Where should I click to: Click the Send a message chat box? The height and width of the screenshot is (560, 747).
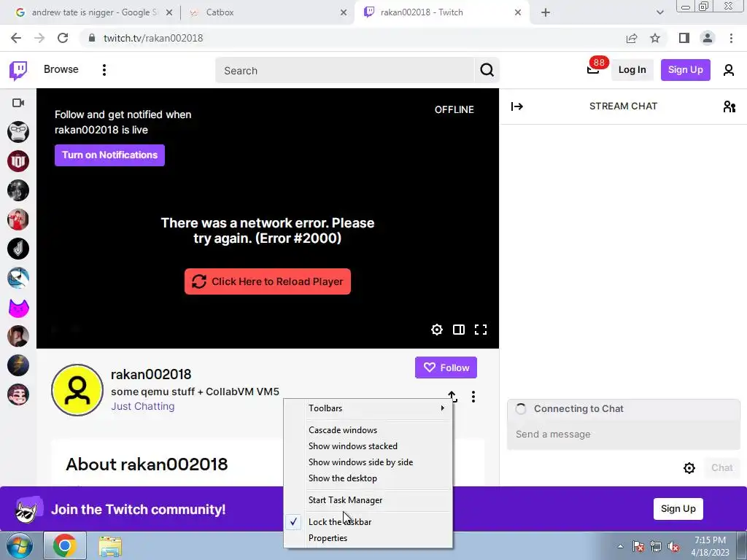coord(623,435)
